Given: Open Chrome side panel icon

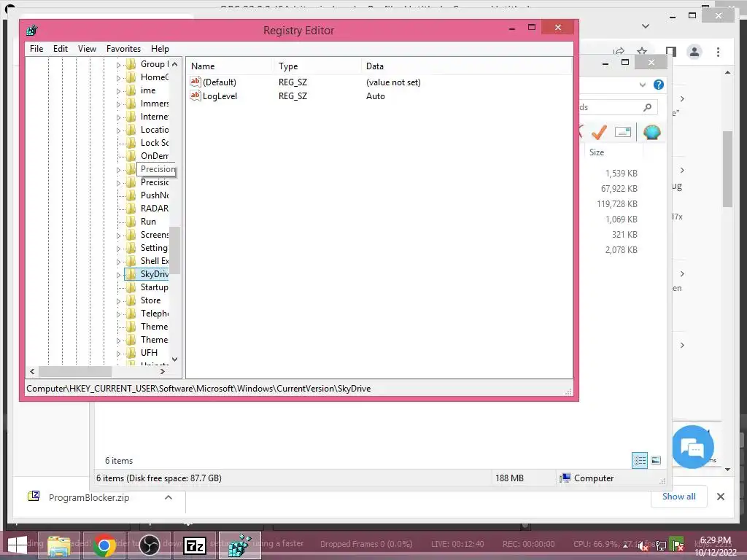Looking at the screenshot, I should point(670,52).
